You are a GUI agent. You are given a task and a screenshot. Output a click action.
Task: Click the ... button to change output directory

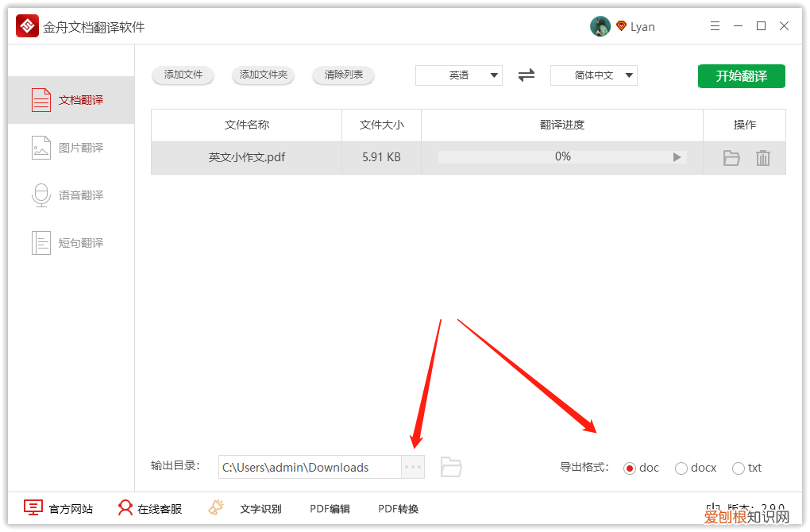click(x=412, y=467)
